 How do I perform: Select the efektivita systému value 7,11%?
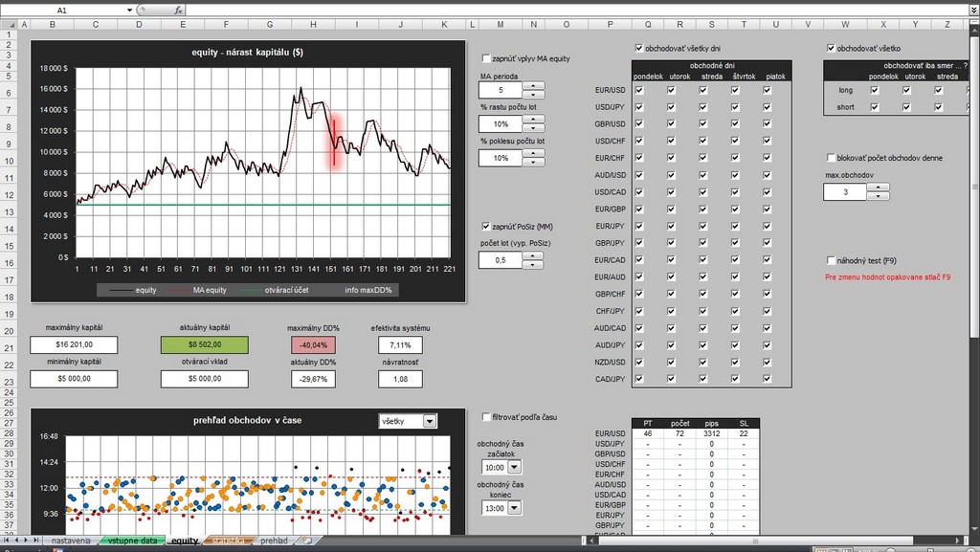tap(400, 344)
